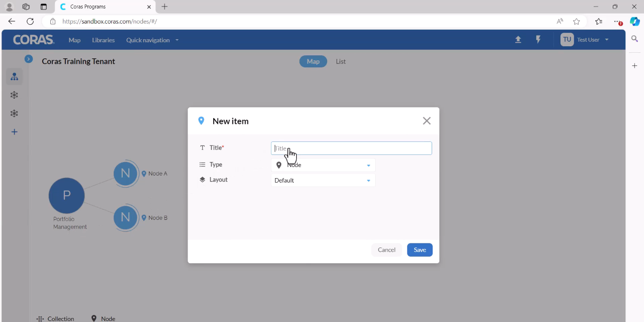
Task: Switch to the List view tab
Action: coord(341,61)
